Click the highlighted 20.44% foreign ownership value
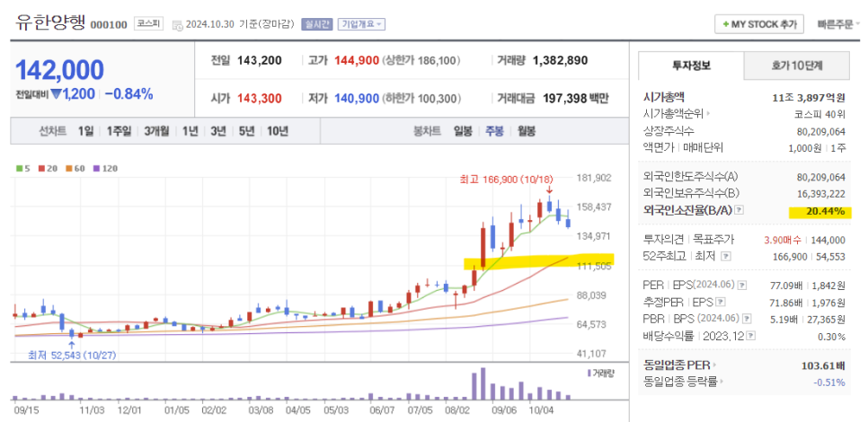The width and height of the screenshot is (868, 422). (x=826, y=211)
